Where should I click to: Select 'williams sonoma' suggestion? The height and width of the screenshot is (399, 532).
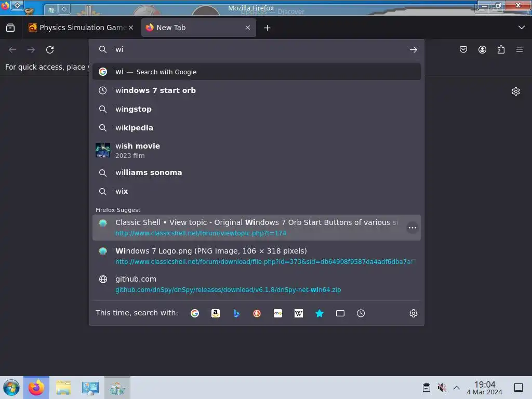(257, 172)
